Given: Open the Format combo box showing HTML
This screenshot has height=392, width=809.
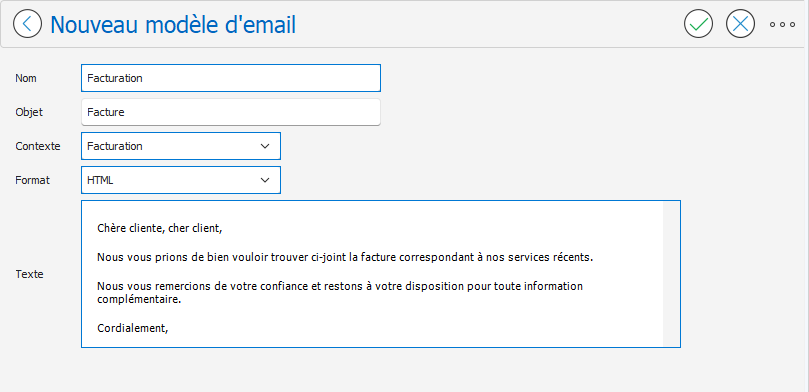Looking at the screenshot, I should click(181, 180).
